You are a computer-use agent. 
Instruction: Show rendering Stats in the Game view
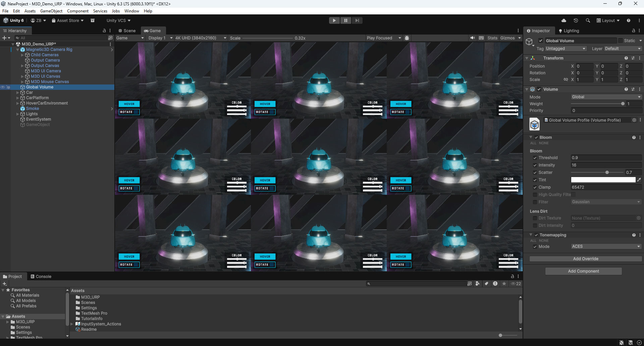(492, 38)
